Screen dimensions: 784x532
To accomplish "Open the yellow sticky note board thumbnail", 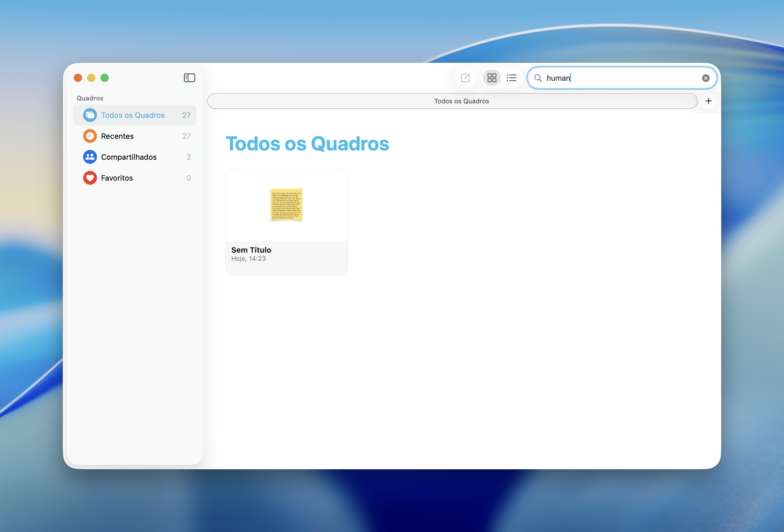I will point(286,205).
